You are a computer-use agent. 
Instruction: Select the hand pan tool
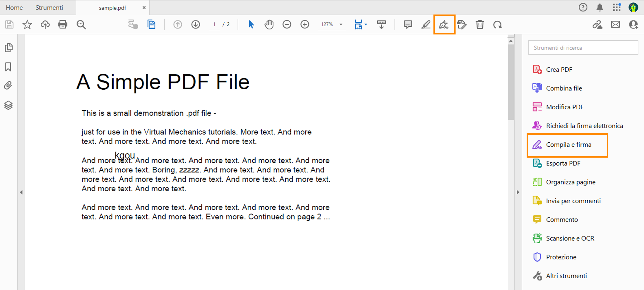pos(269,24)
